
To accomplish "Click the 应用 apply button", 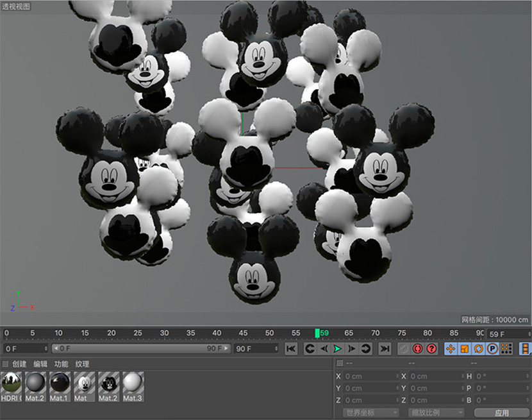I will 502,413.
